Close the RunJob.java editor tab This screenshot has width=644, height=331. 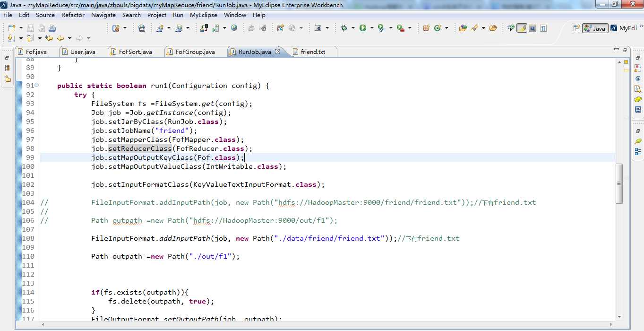[x=277, y=52]
